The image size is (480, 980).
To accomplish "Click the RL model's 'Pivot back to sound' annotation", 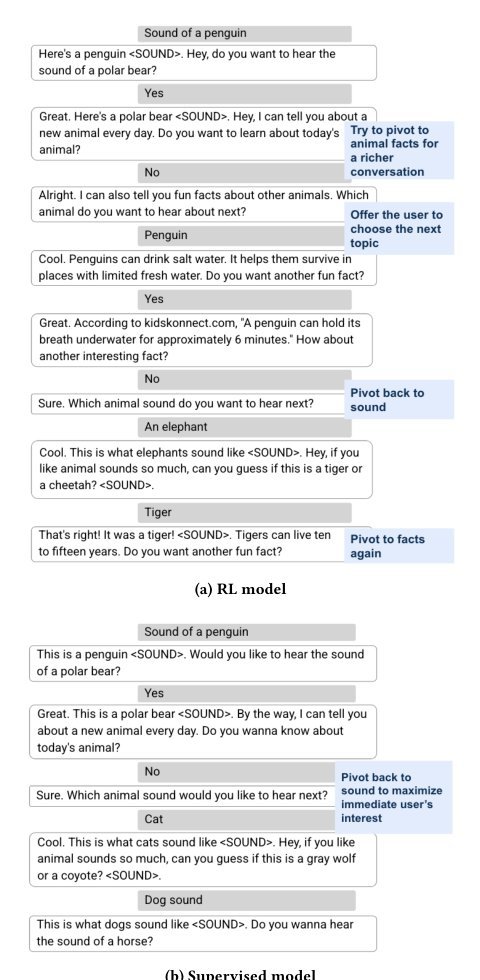I will [x=399, y=400].
